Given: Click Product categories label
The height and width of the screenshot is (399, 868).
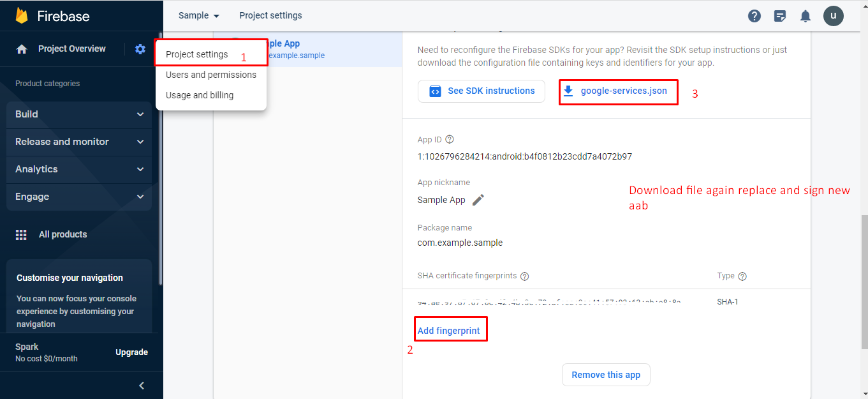Looking at the screenshot, I should coord(48,84).
